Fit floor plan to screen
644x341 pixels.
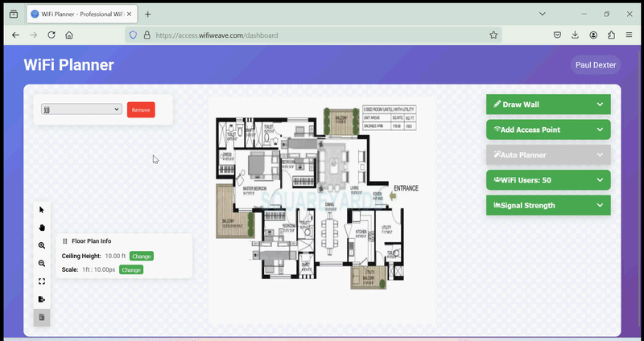point(42,281)
